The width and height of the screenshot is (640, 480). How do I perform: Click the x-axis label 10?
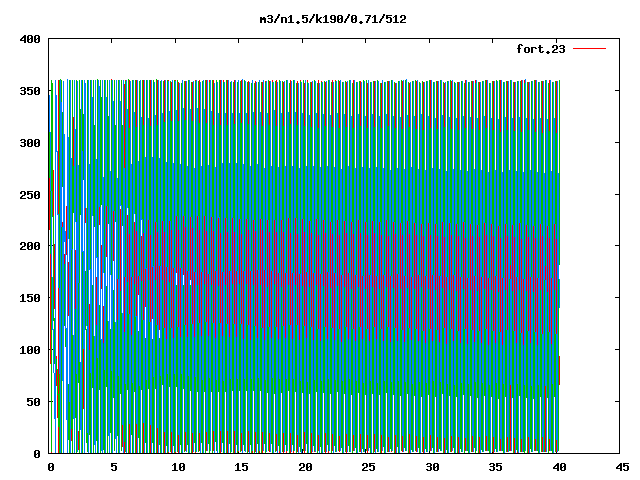pos(178,467)
